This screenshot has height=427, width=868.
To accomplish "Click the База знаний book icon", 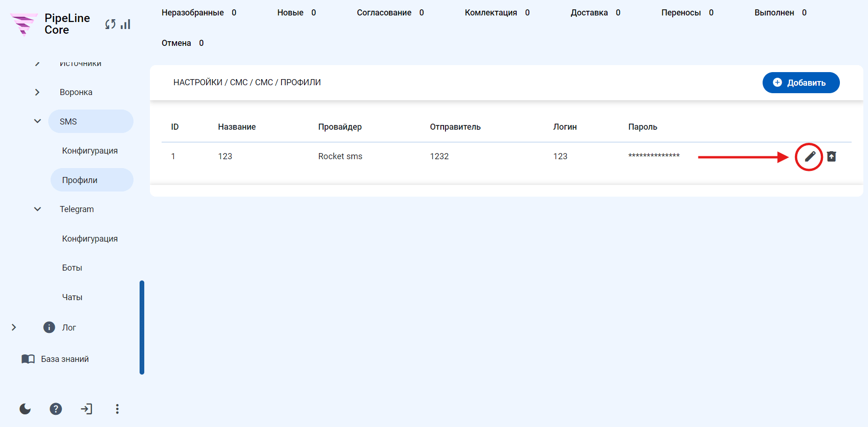I will [28, 359].
